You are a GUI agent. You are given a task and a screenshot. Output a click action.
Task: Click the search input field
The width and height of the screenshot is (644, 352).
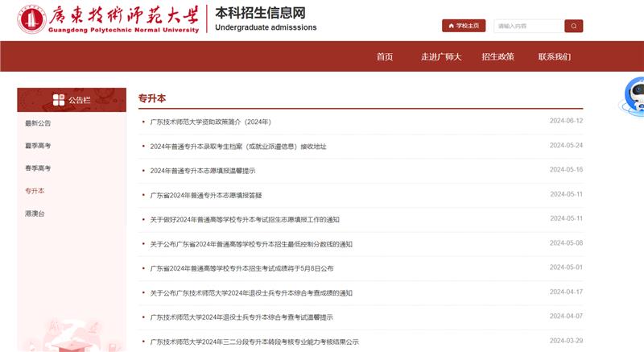(x=529, y=26)
